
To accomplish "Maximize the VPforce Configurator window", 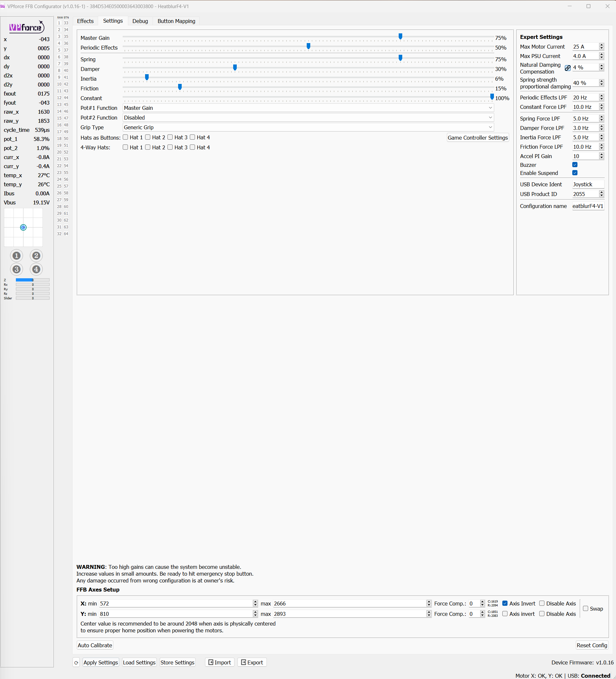I will coord(588,6).
